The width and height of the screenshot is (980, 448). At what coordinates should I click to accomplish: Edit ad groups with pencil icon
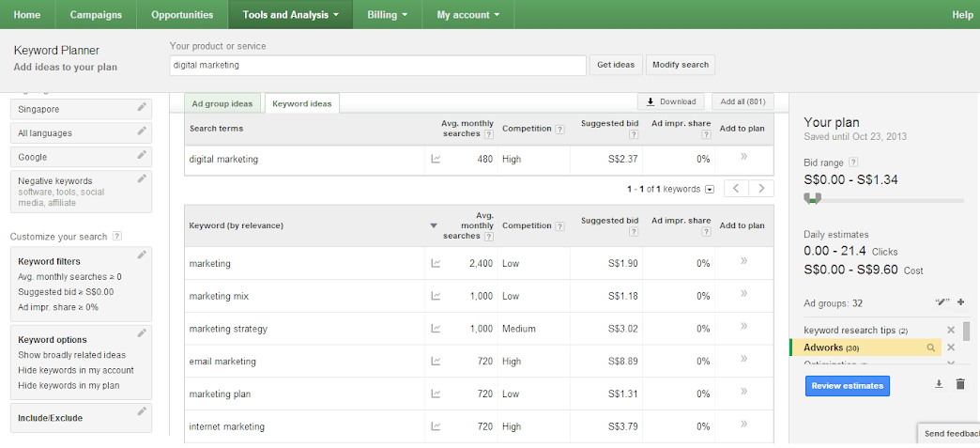click(942, 302)
